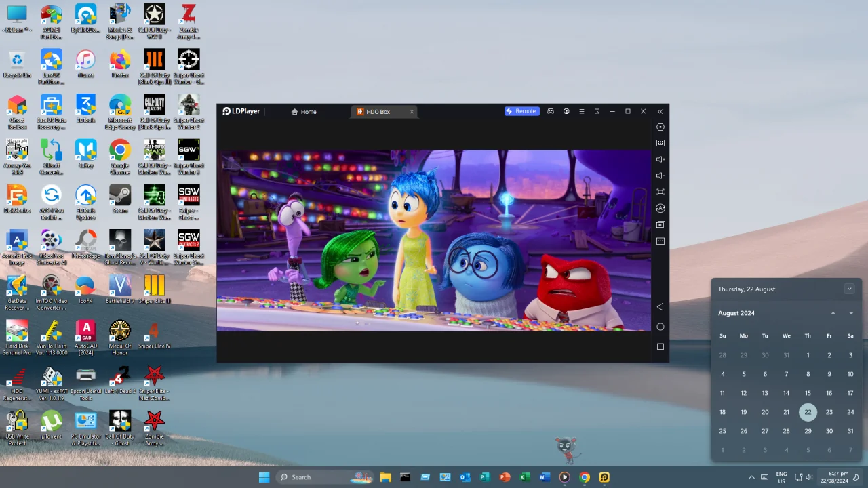Screen dimensions: 868x488
Task: Open Word from the taskbar
Action: (545, 477)
